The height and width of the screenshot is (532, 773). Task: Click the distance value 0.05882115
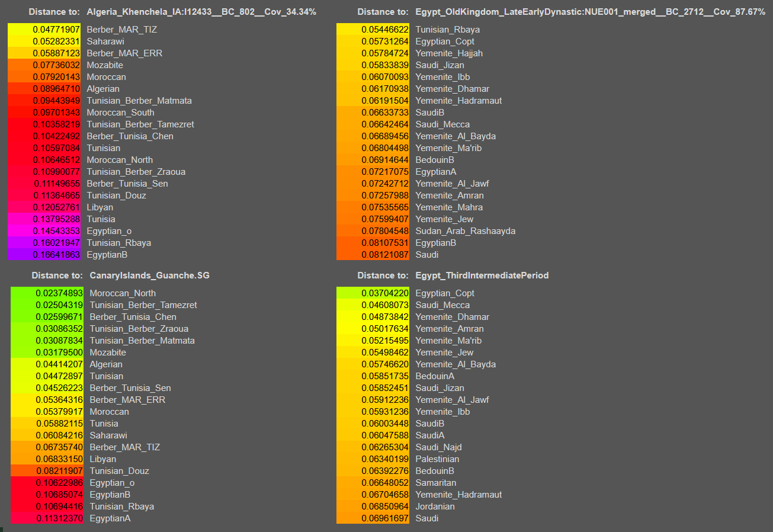point(47,424)
